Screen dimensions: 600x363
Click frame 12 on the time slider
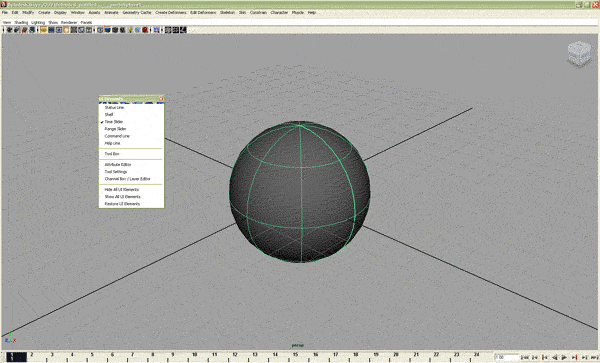coord(235,357)
